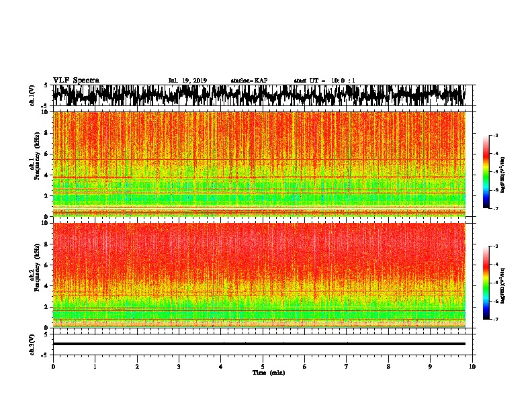Click the "4" kHz tick of ch.2 spectrogram
This screenshot has width=532, height=411.
tap(47, 286)
